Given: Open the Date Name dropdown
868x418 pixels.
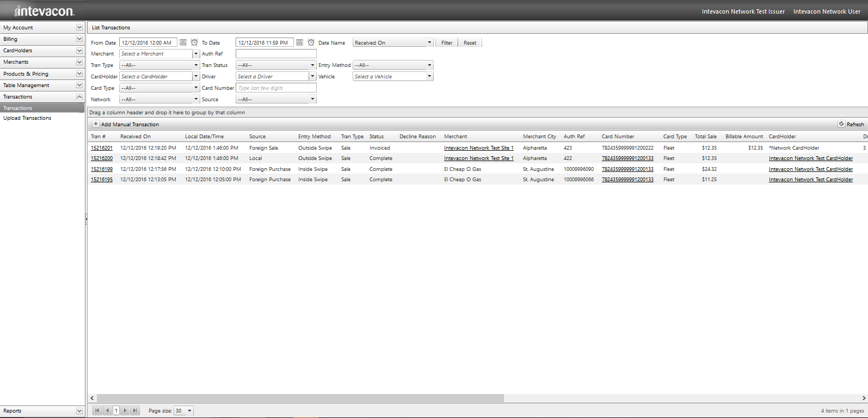Looking at the screenshot, I should click(429, 42).
